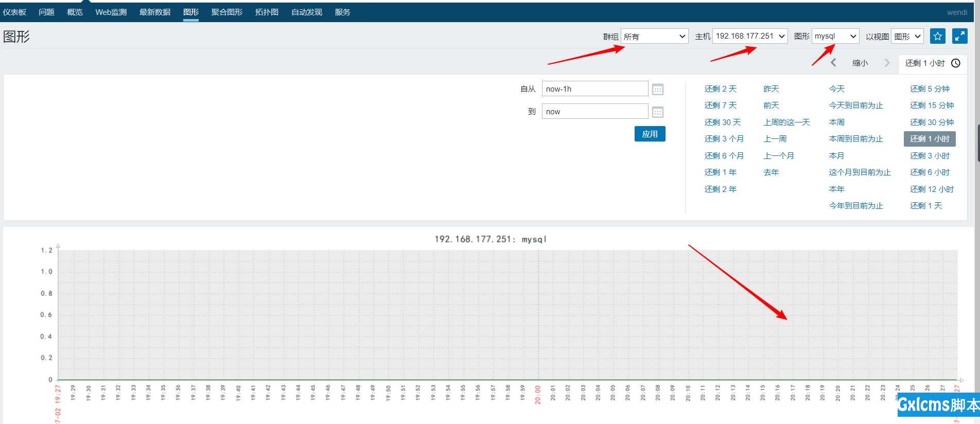Screen dimensions: 980x424
Task: Select 本月 time range
Action: click(x=837, y=155)
